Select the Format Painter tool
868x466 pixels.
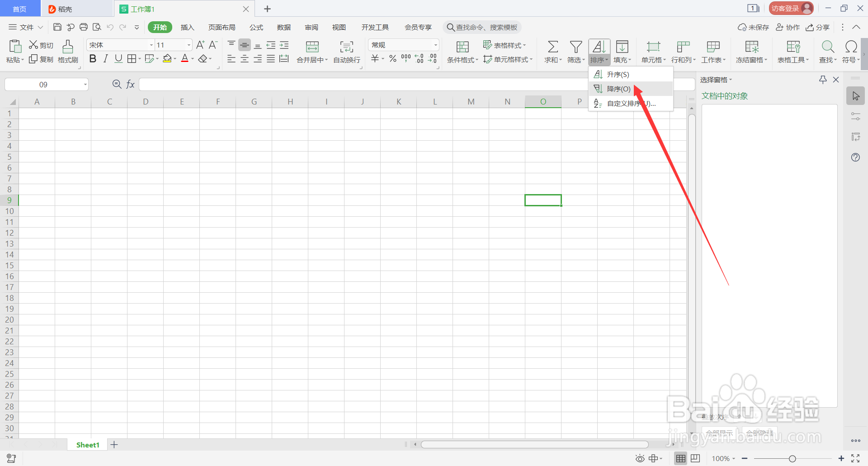(67, 51)
